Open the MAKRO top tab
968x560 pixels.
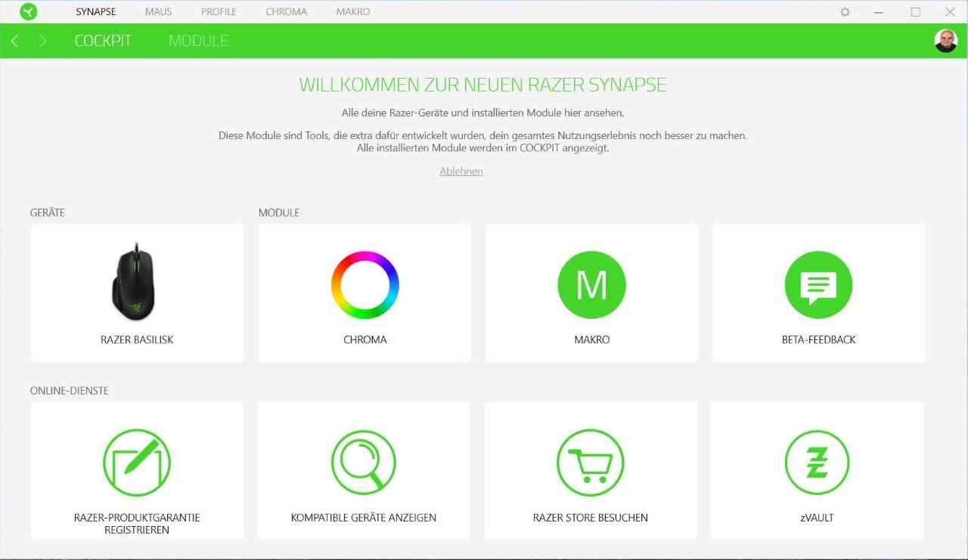pyautogui.click(x=353, y=12)
